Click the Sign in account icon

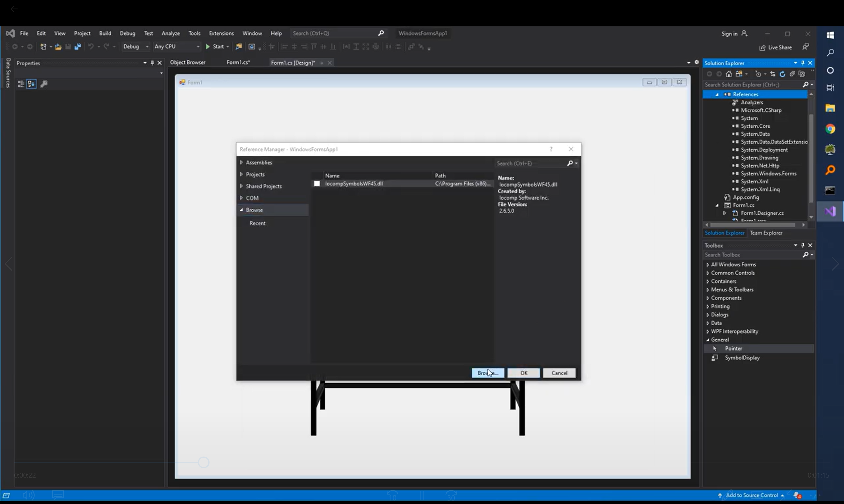click(x=744, y=33)
